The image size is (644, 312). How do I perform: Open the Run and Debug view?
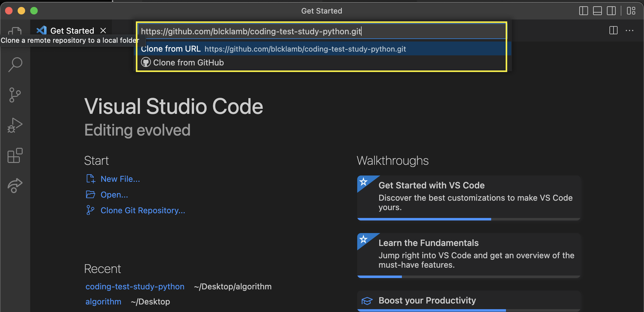[x=15, y=125]
